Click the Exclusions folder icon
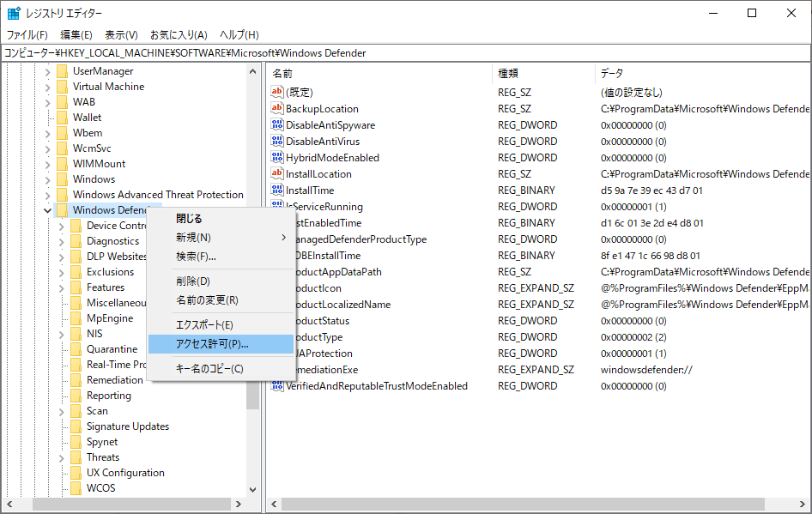The width and height of the screenshot is (812, 514). [x=76, y=272]
